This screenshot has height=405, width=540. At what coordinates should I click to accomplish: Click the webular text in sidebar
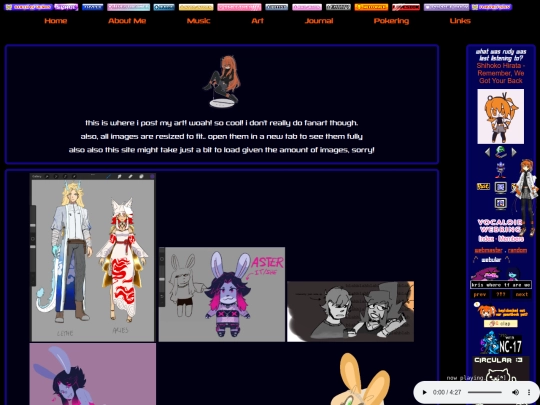pos(491,260)
